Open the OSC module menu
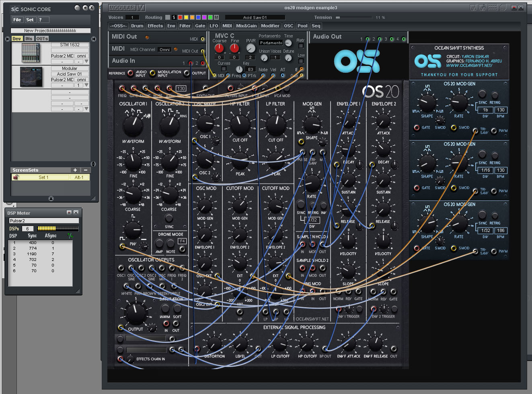Image resolution: width=532 pixels, height=394 pixels. (x=289, y=26)
